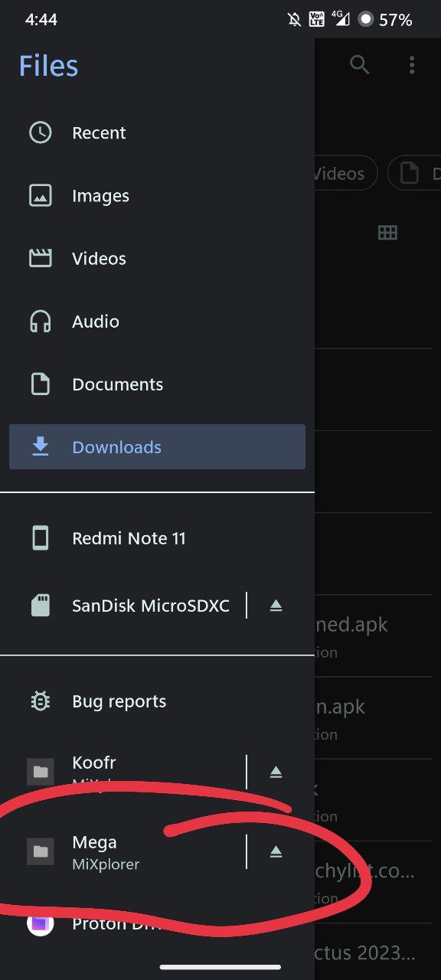The height and width of the screenshot is (980, 441).
Task: Open Bug reports entry
Action: (x=157, y=701)
